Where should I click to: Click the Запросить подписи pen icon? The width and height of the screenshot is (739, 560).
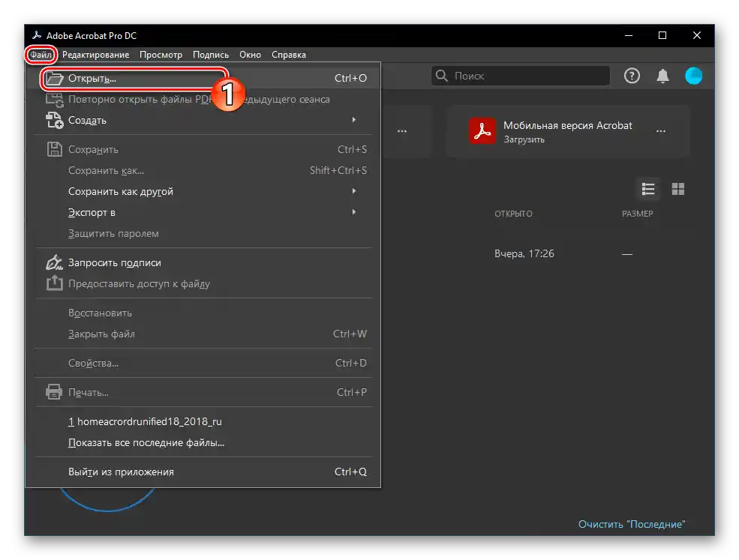[x=54, y=262]
